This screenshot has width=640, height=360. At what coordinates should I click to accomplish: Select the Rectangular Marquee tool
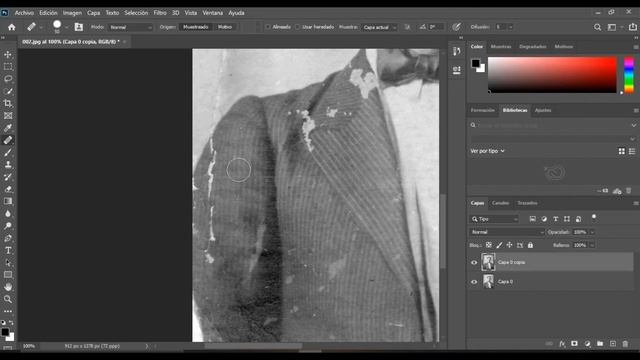(x=8, y=67)
